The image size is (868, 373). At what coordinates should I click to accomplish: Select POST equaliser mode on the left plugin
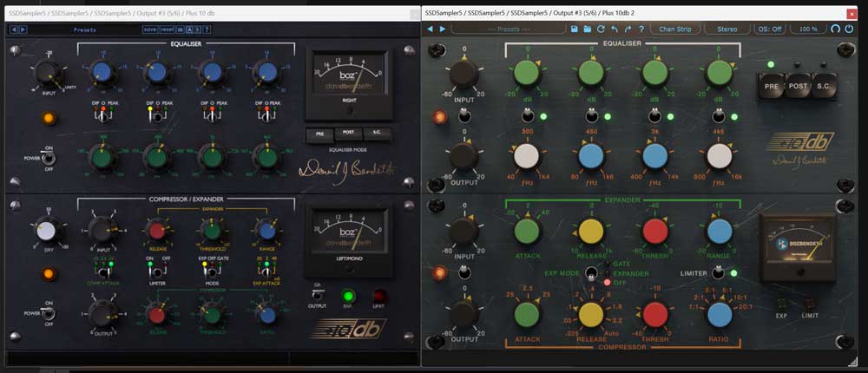348,134
